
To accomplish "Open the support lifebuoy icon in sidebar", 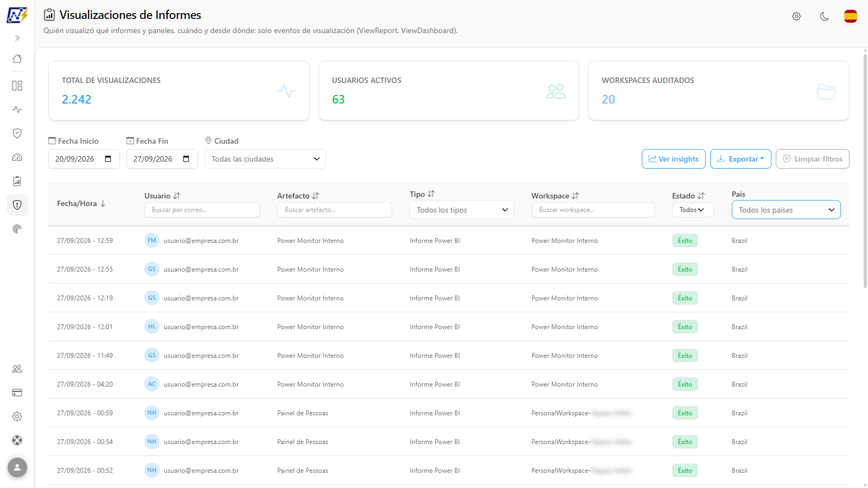I will click(17, 440).
